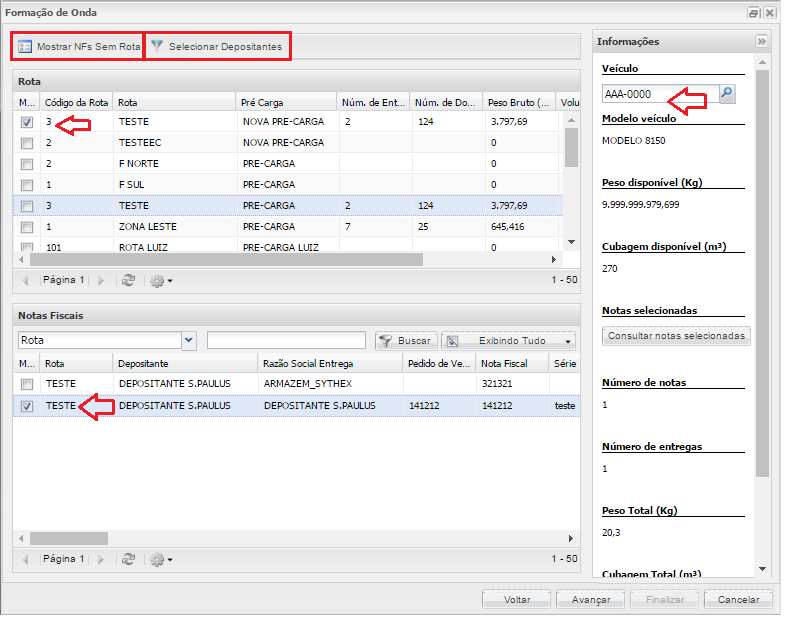
Task: Sort by Depositante column header
Action: tap(185, 364)
